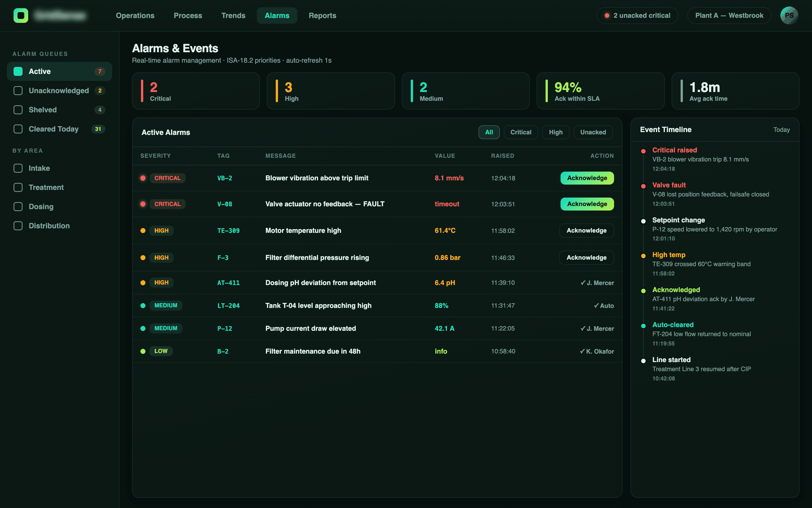This screenshot has height=508, width=812.
Task: Click the green app logo icon
Action: tap(21, 16)
